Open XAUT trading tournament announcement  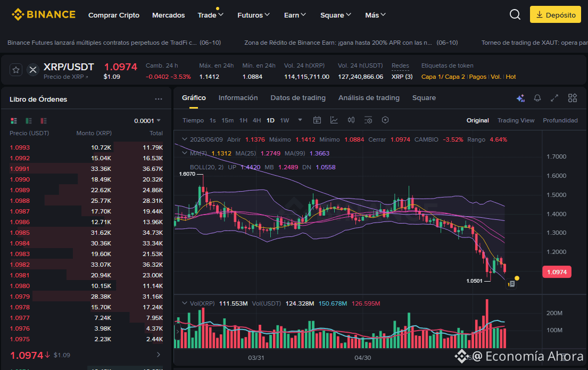[x=534, y=43]
